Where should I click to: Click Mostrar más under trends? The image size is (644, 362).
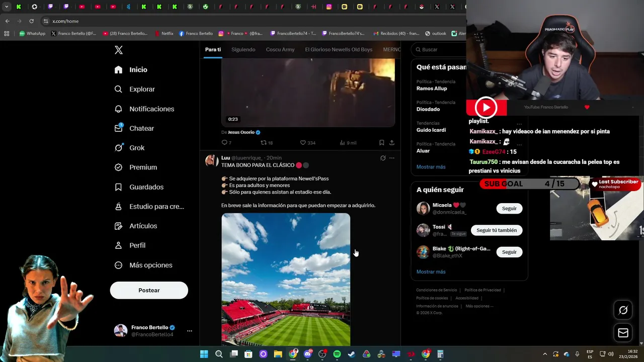(x=431, y=167)
